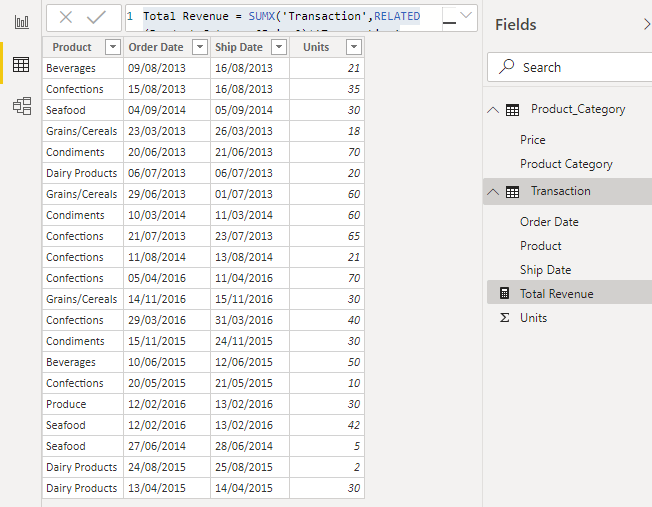The width and height of the screenshot is (652, 507).
Task: Cancel the formula with X icon
Action: pyautogui.click(x=66, y=17)
